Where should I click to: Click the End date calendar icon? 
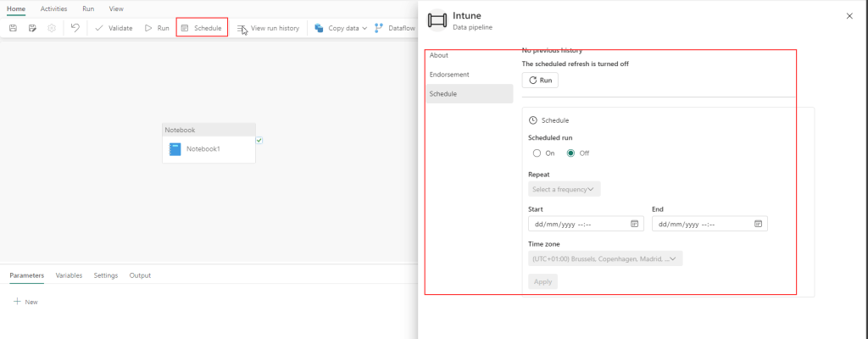pyautogui.click(x=759, y=224)
